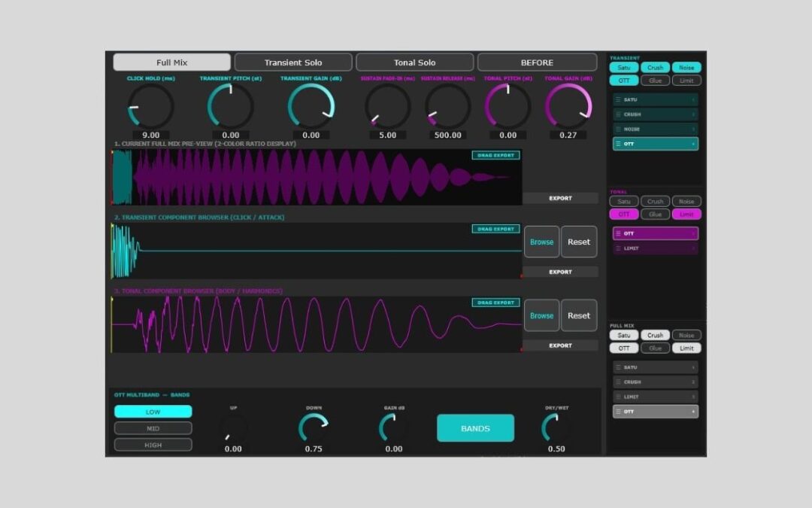Screen dimensions: 812x508
Task: Browse for a transient component sample
Action: [x=541, y=242]
